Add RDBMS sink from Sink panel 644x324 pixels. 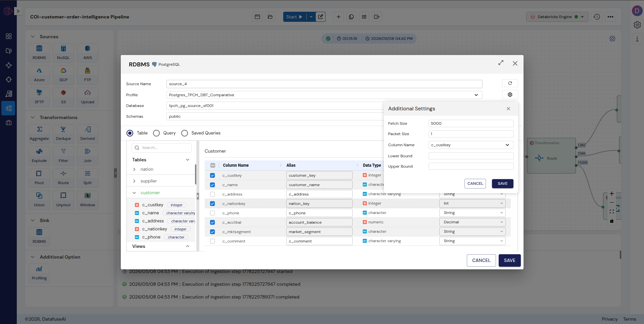point(39,236)
